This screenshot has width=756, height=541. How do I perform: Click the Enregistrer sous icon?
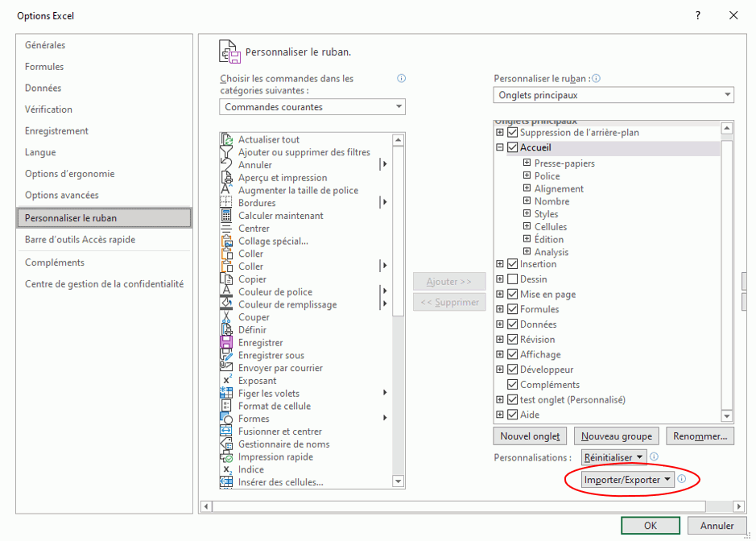pyautogui.click(x=226, y=355)
